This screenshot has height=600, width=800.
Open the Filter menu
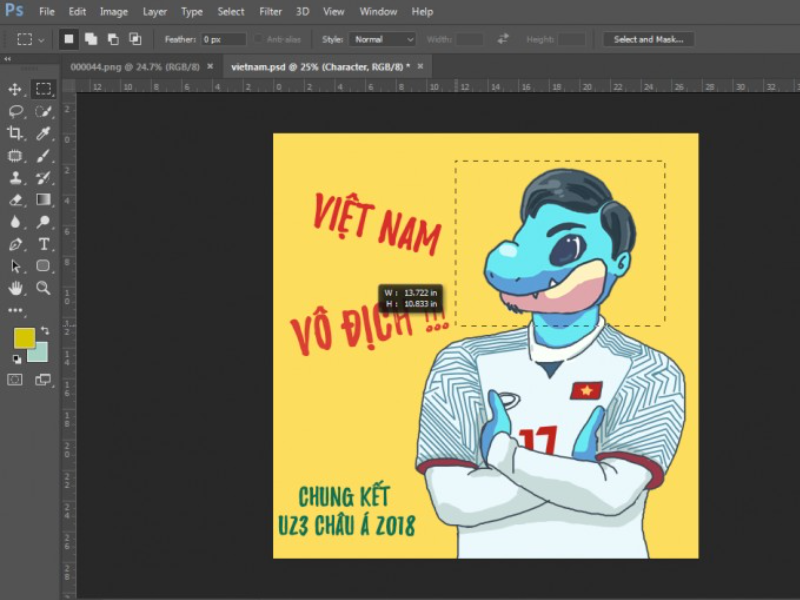(270, 12)
